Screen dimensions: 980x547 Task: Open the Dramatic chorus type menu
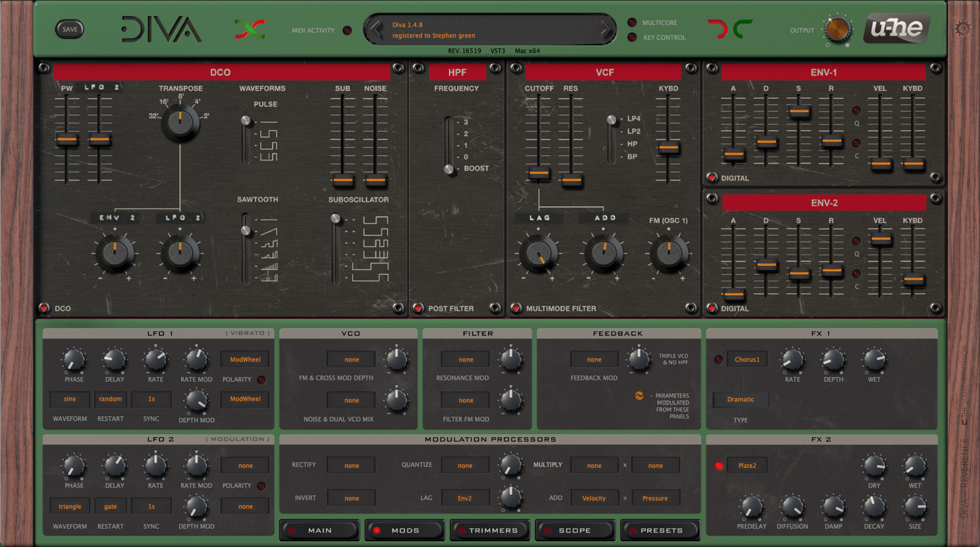pyautogui.click(x=740, y=399)
